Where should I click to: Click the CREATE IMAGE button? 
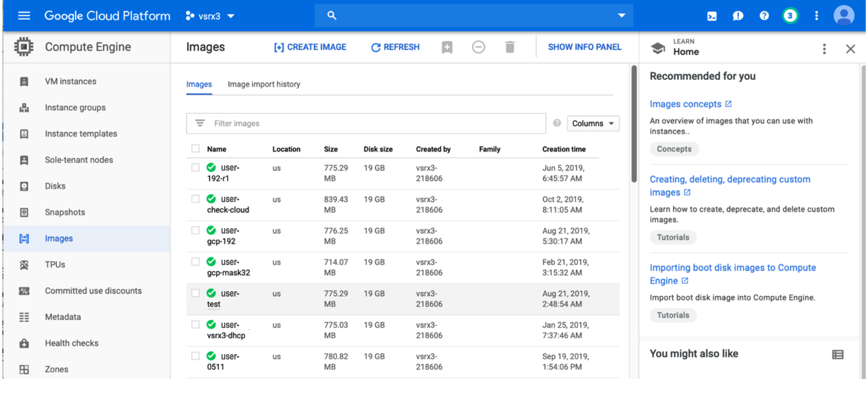click(x=310, y=47)
